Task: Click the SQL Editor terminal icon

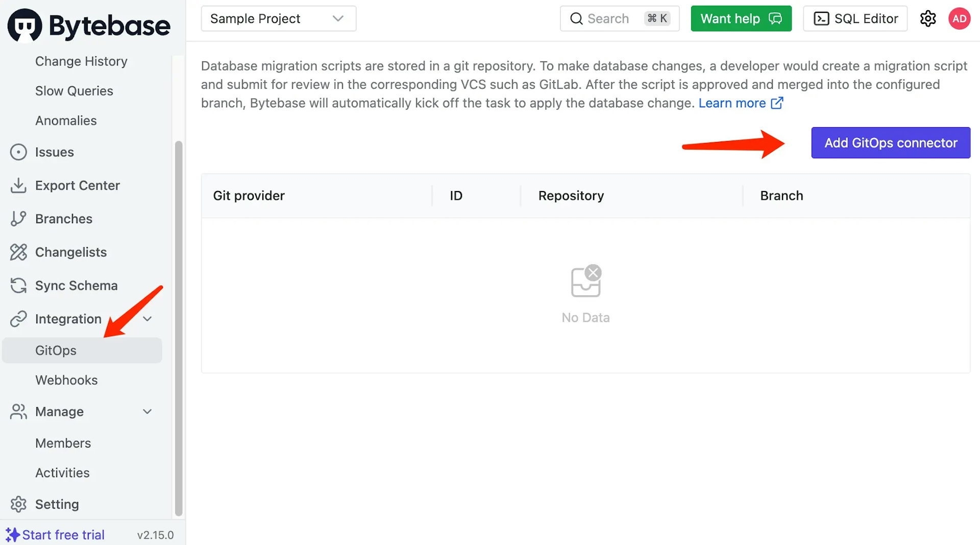Action: pyautogui.click(x=821, y=19)
